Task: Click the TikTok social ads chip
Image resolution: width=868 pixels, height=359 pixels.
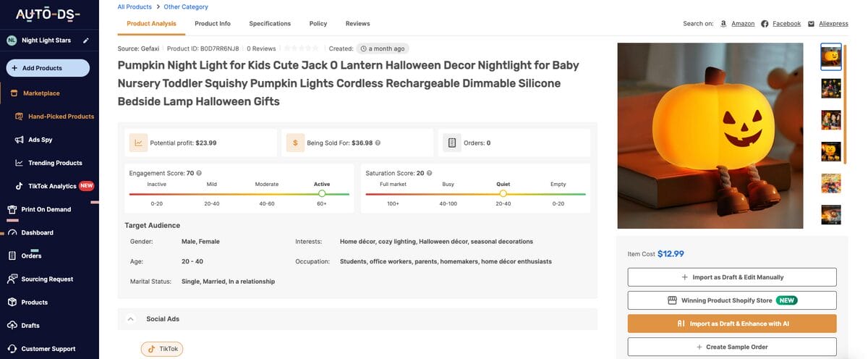Action: click(x=162, y=348)
